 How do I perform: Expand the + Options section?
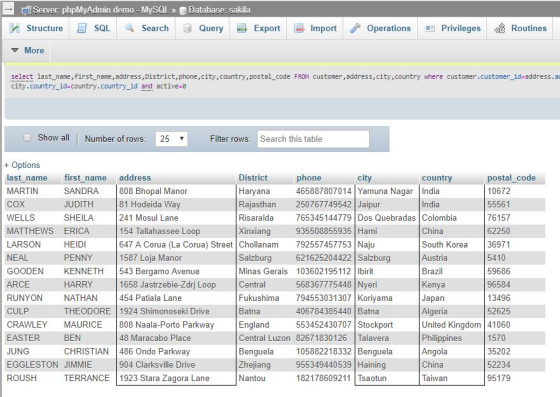tap(22, 165)
